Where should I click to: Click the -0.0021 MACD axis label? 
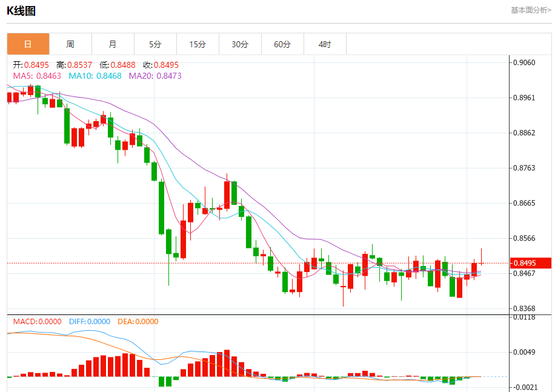(x=524, y=387)
